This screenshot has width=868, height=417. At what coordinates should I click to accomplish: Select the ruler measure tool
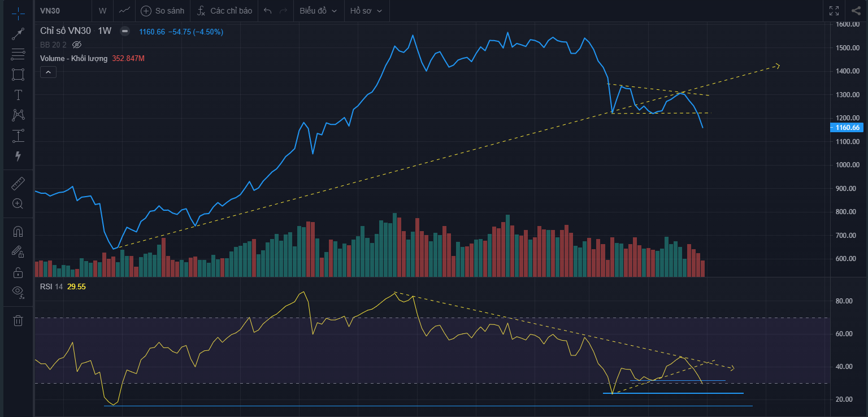click(18, 183)
